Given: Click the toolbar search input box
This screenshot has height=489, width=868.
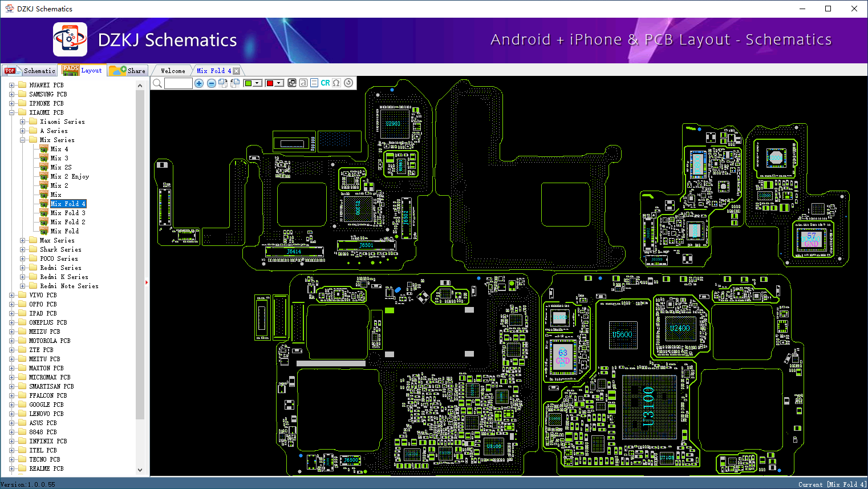Looking at the screenshot, I should pos(179,83).
